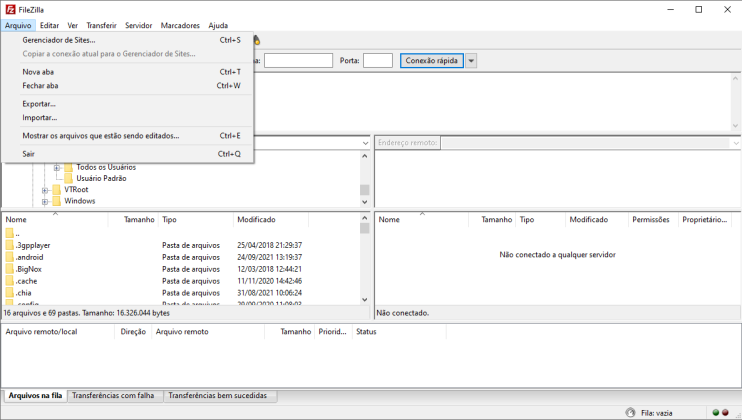Click down arrow of local tree scrollbar

[364, 202]
